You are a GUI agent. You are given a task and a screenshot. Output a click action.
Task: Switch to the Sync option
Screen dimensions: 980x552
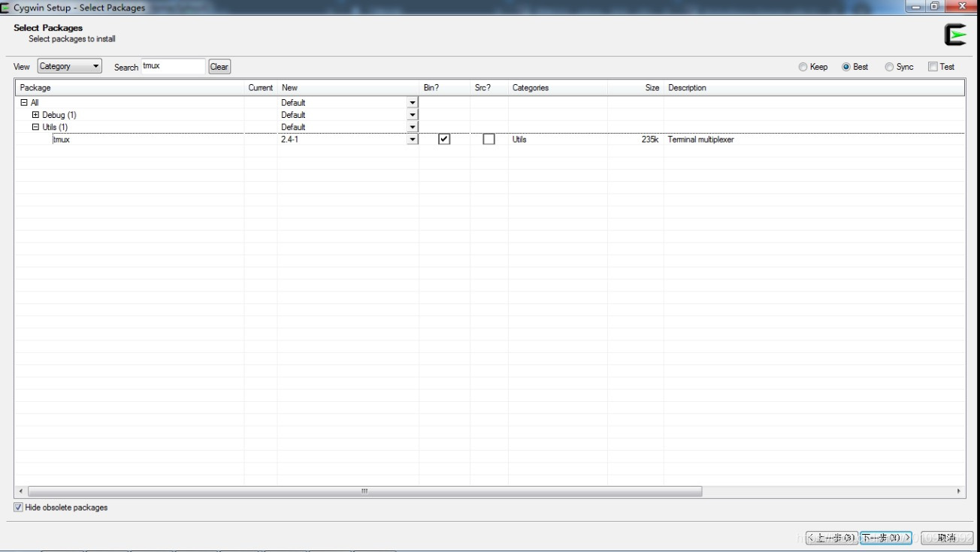coord(888,66)
